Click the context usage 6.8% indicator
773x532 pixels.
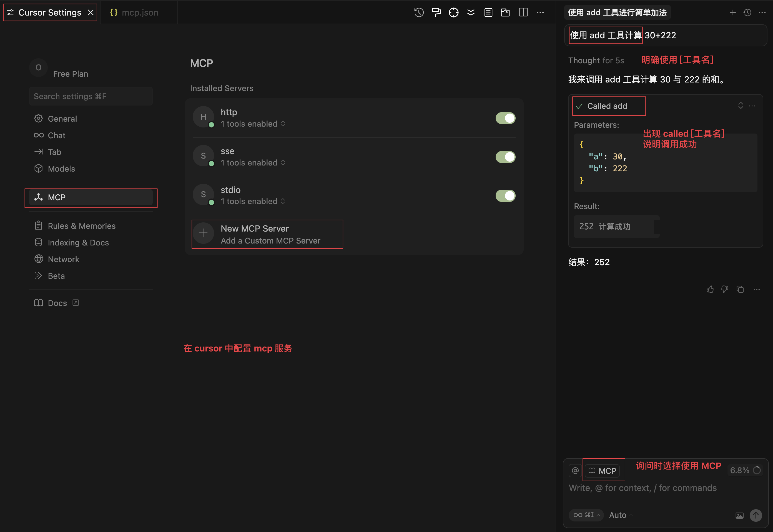[745, 470]
